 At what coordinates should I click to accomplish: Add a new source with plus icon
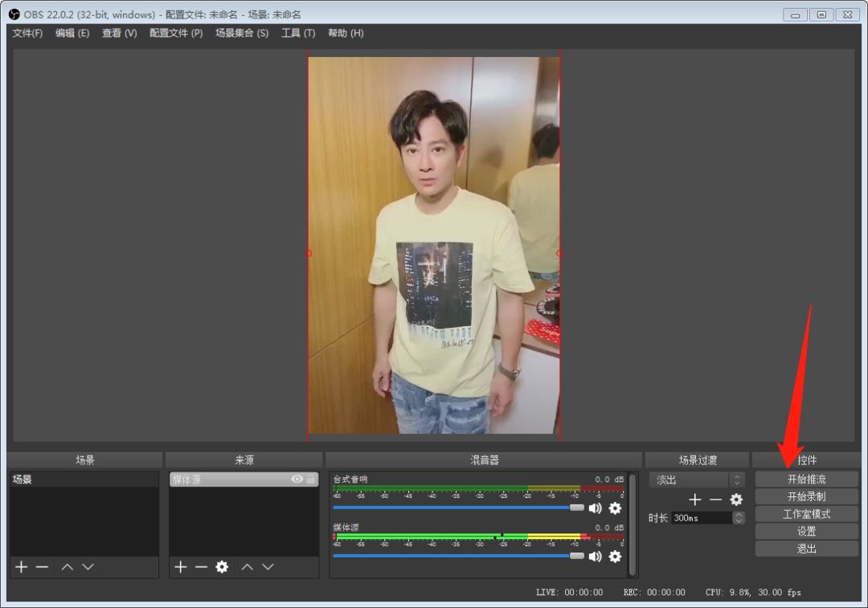tap(181, 567)
